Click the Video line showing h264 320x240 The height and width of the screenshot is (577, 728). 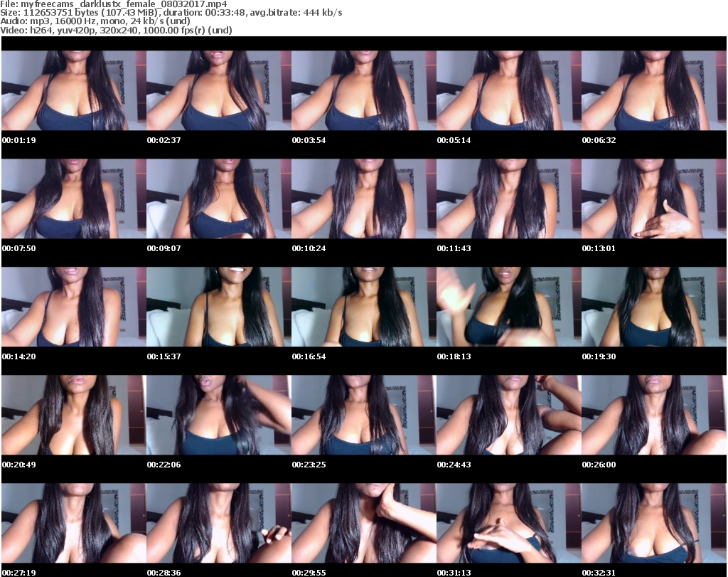point(116,30)
